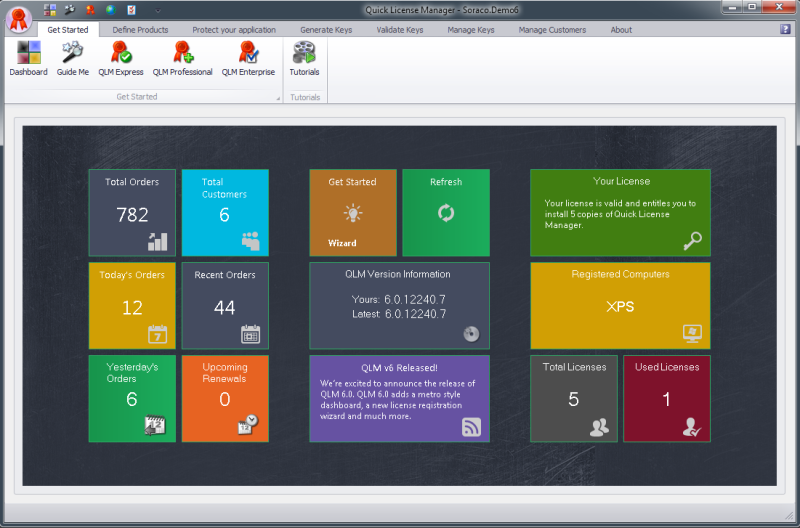The image size is (800, 528).
Task: Open the Generate Keys tab
Action: click(x=326, y=30)
